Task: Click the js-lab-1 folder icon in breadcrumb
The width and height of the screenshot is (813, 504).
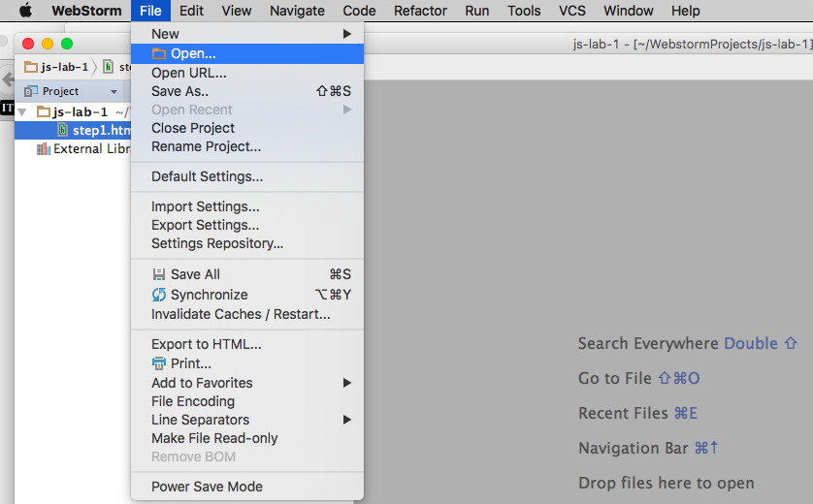Action: click(31, 68)
